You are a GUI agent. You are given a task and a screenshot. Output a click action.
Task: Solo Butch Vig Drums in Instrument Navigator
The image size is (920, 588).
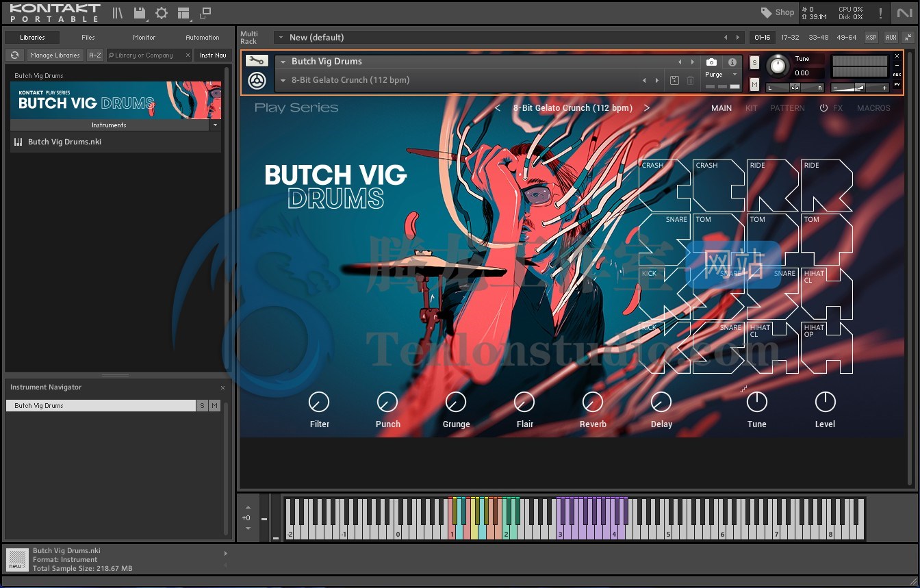[x=202, y=406]
